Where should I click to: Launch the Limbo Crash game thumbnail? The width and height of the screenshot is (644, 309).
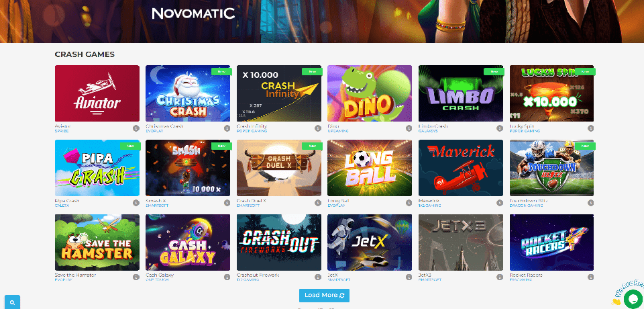pos(461,93)
